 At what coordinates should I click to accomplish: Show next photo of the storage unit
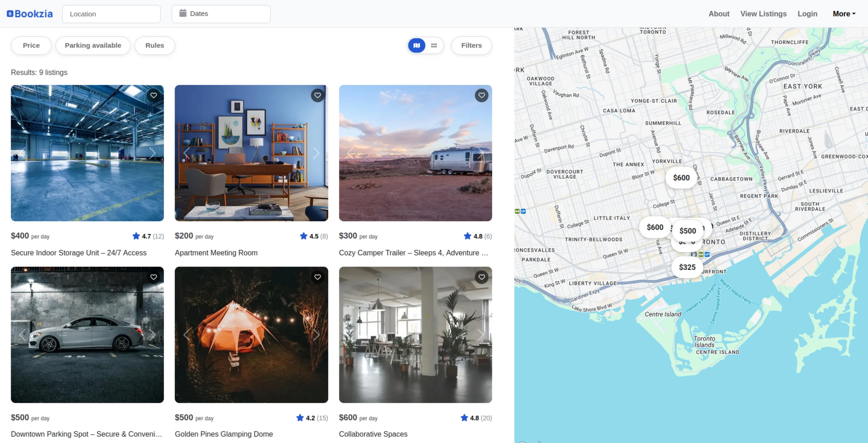tap(152, 153)
